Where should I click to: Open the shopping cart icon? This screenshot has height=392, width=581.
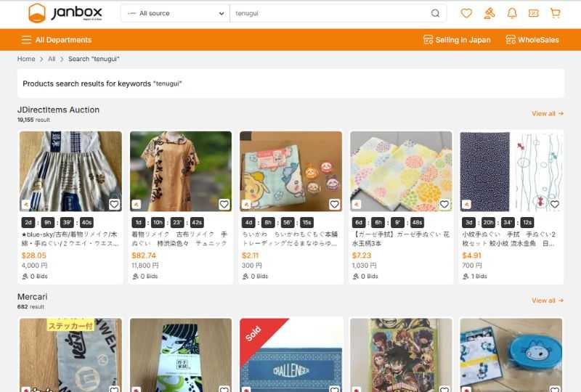[555, 13]
